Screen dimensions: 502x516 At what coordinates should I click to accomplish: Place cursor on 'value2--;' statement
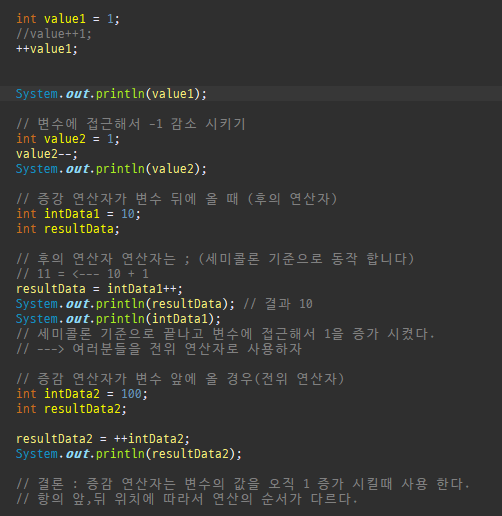(47, 154)
